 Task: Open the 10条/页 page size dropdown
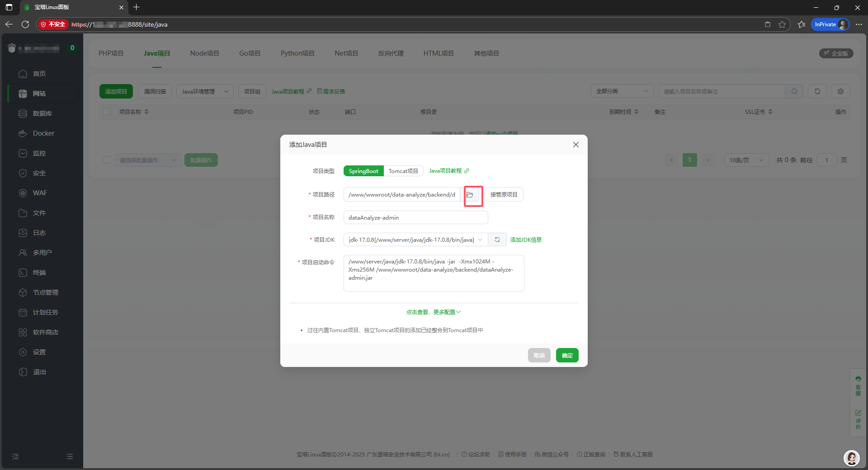(746, 160)
